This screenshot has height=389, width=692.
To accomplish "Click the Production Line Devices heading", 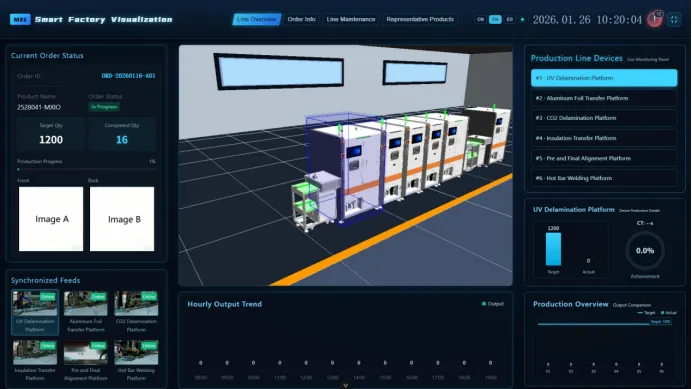I will coord(576,58).
